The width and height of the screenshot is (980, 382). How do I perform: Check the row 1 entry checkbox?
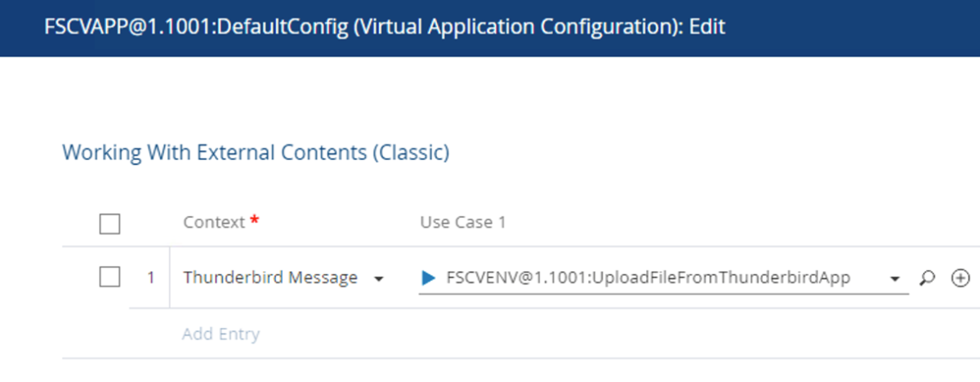coord(109,278)
